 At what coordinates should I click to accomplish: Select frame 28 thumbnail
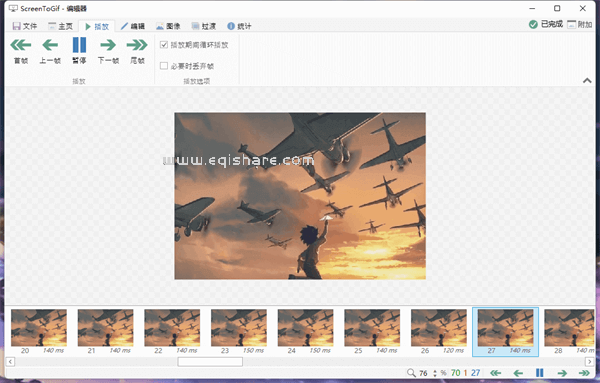[x=569, y=332]
